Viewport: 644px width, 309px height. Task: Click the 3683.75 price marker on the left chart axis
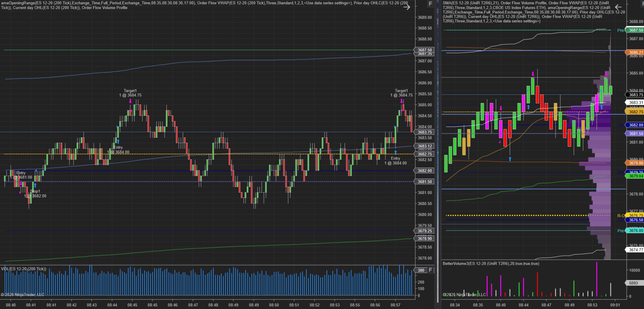coord(424,132)
